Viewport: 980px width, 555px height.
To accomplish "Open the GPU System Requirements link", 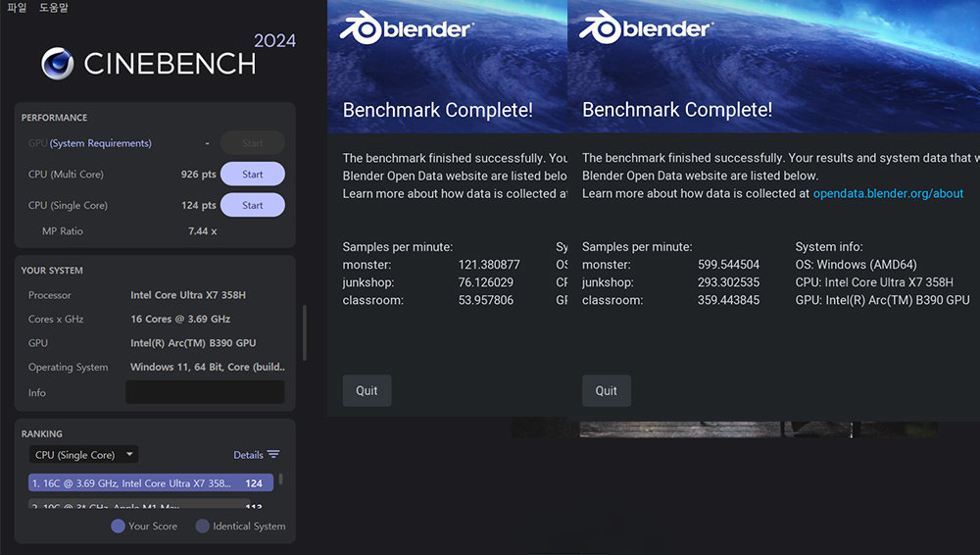I will tap(101, 143).
